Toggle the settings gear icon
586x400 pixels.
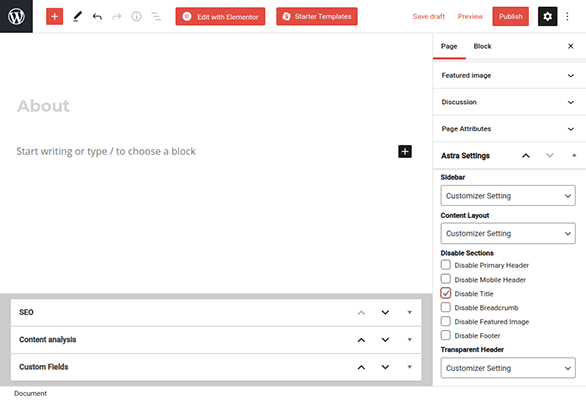[547, 16]
